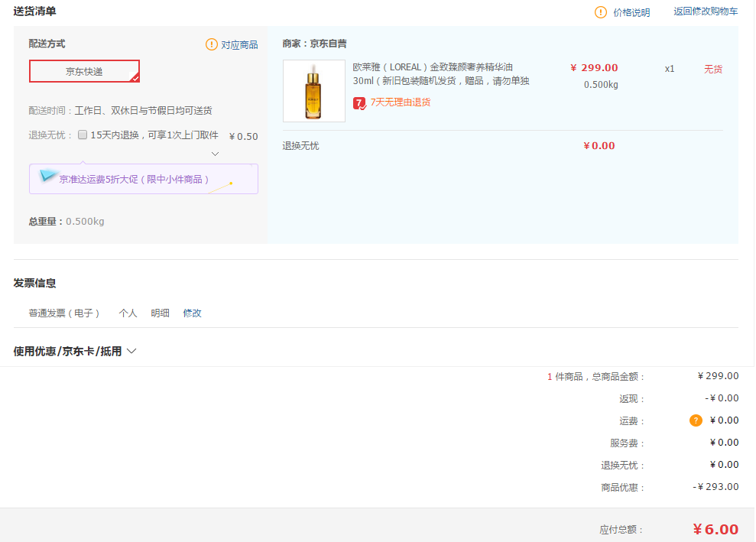Click the ¥299.00 product price
The image size is (756, 542).
(594, 68)
